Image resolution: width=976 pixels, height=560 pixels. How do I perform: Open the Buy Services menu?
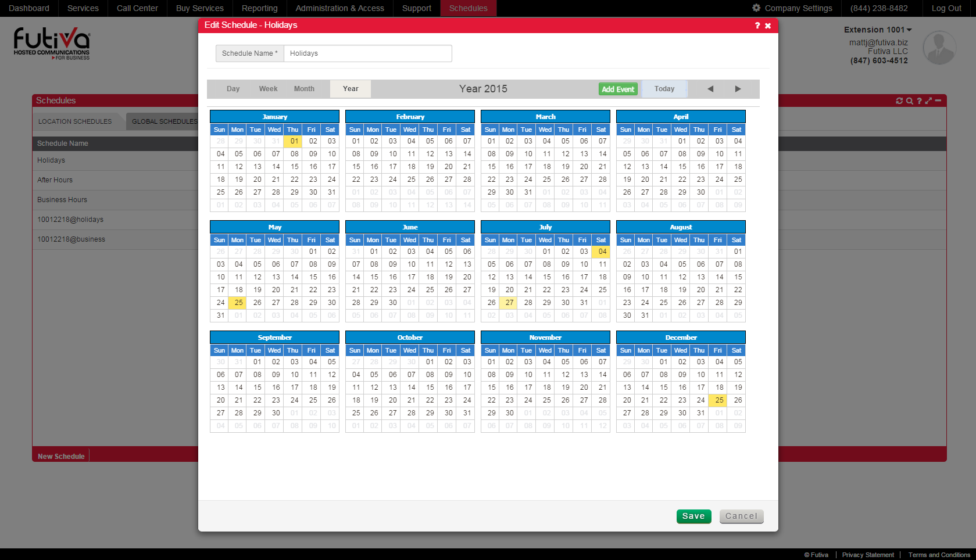click(200, 8)
